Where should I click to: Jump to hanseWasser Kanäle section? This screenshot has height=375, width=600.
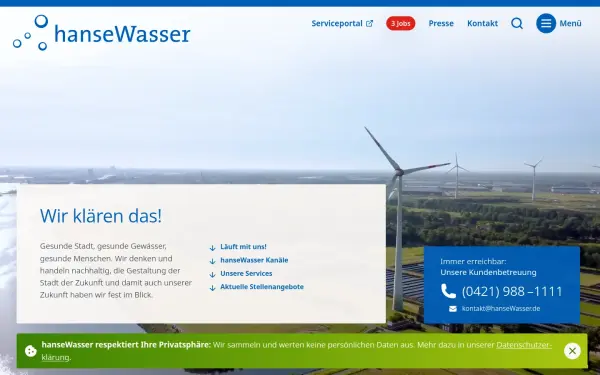click(x=254, y=260)
